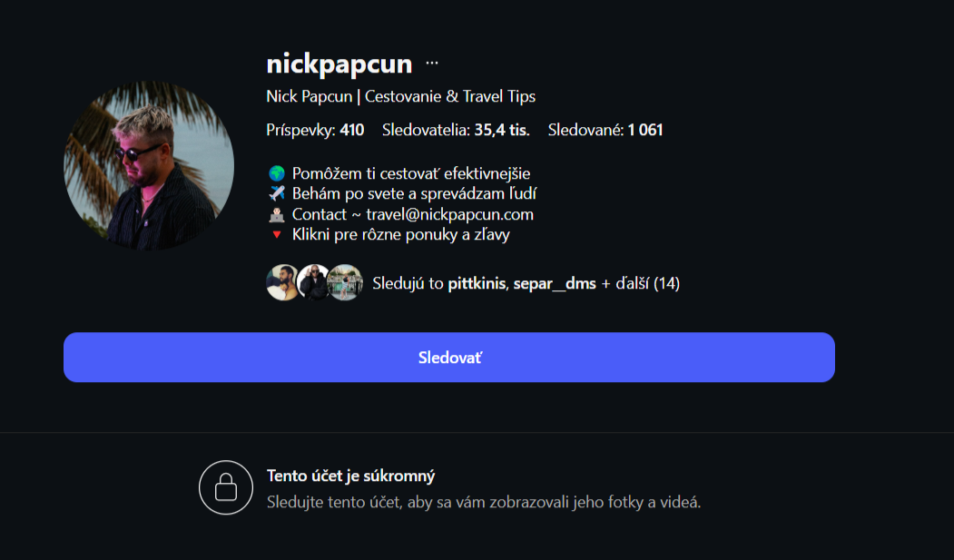Viewport: 954px width, 560px height.
Task: Click the nickpapcun username heading
Action: click(339, 64)
